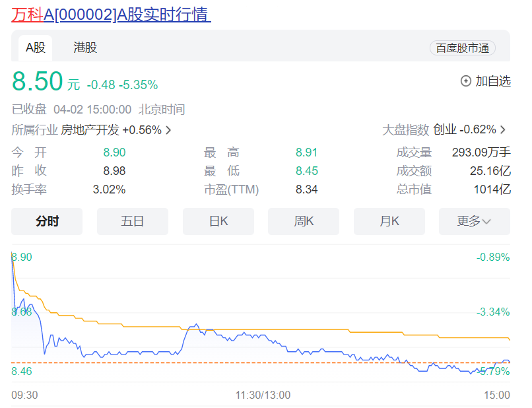Open the 百度股市通 button

tap(463, 48)
